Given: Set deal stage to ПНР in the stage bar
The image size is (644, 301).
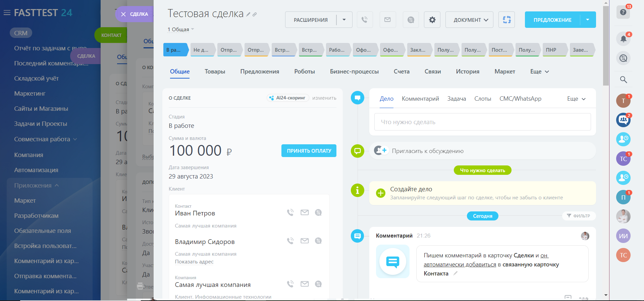Looking at the screenshot, I should point(555,50).
